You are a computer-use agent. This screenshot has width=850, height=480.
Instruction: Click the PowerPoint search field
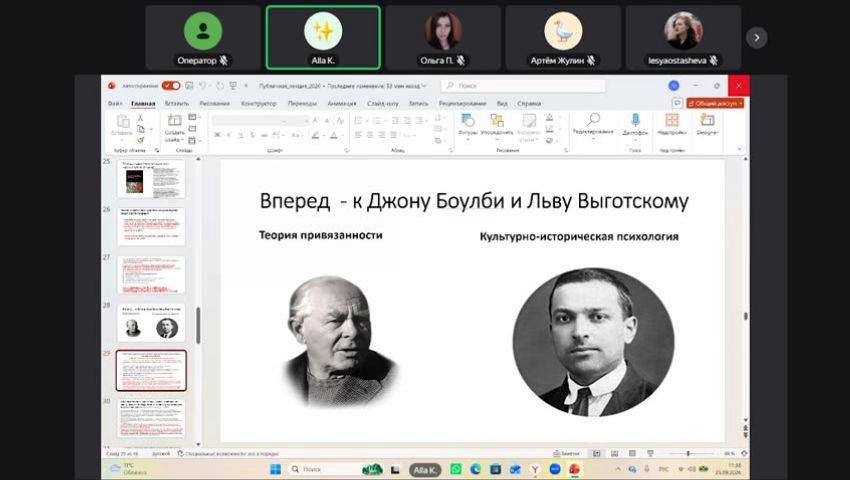click(523, 86)
